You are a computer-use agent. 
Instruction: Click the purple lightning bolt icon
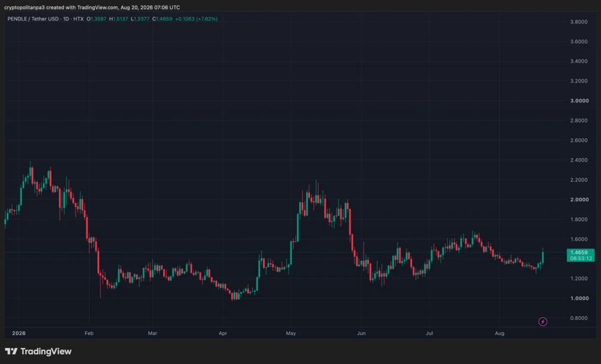click(x=542, y=322)
